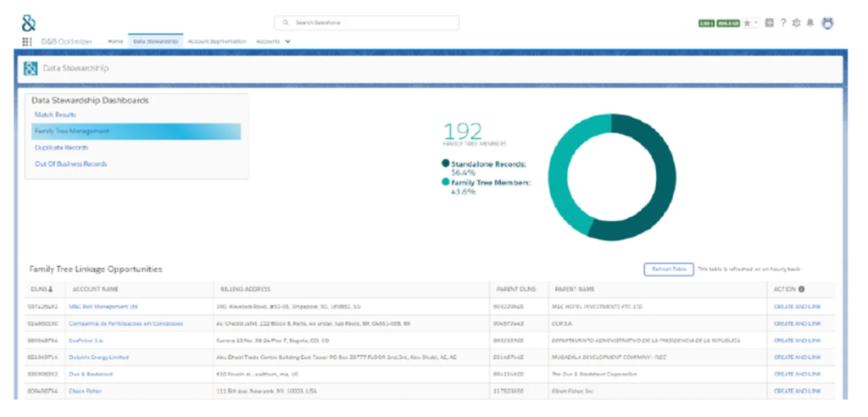Open the EcoPetrol S.A. account link
Viewport: 868px width, 417px height.
point(86,341)
